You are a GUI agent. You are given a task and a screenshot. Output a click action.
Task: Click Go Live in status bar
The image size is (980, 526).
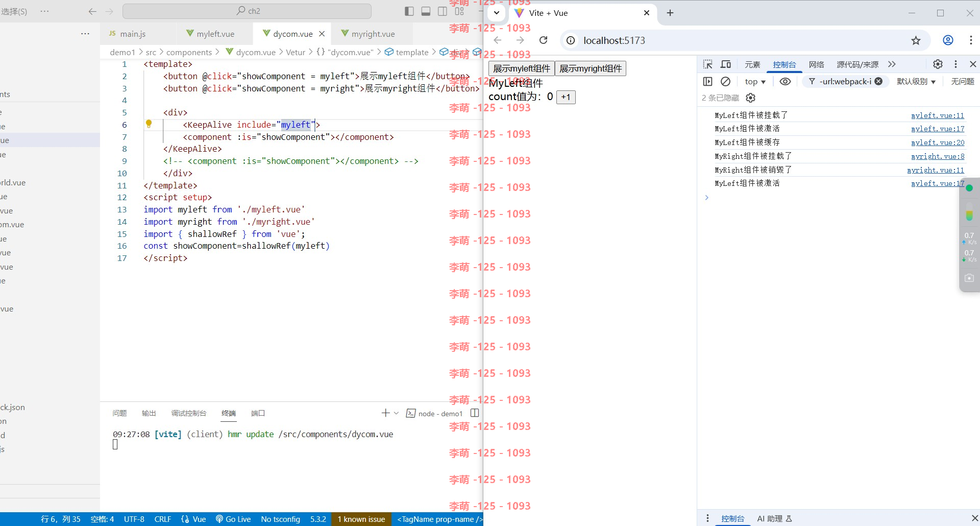point(233,519)
